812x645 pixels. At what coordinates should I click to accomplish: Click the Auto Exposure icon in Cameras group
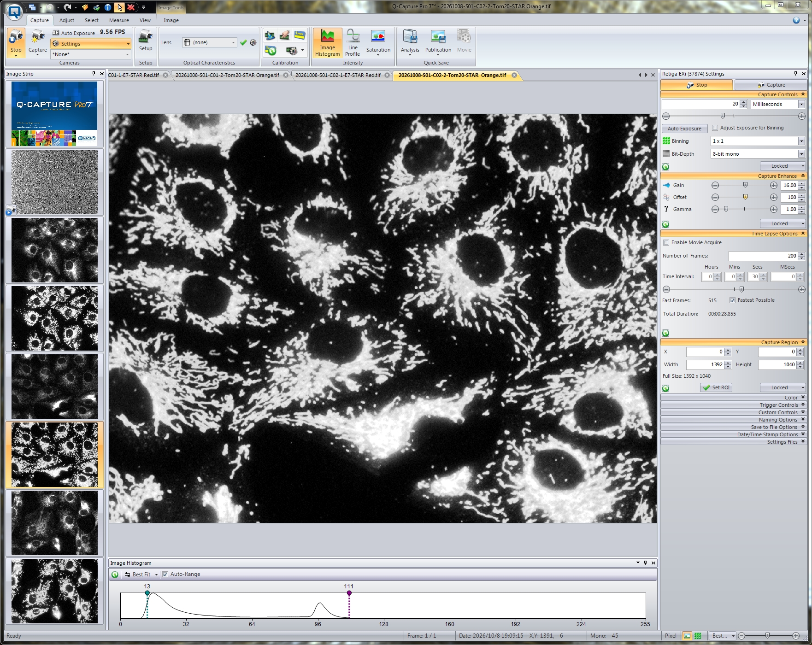click(x=56, y=33)
